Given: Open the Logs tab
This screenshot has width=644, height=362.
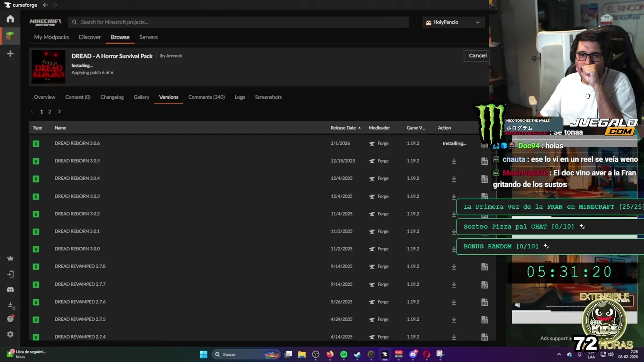Looking at the screenshot, I should click(x=240, y=97).
